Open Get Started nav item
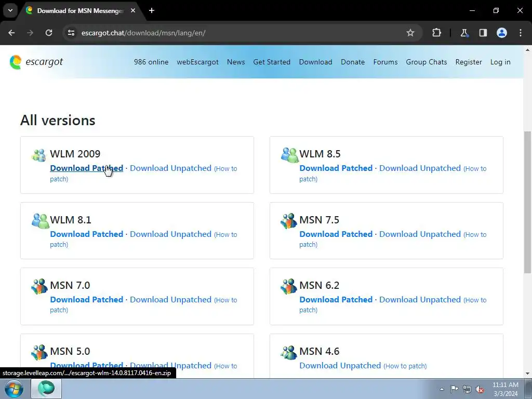This screenshot has height=399, width=532. (x=272, y=62)
